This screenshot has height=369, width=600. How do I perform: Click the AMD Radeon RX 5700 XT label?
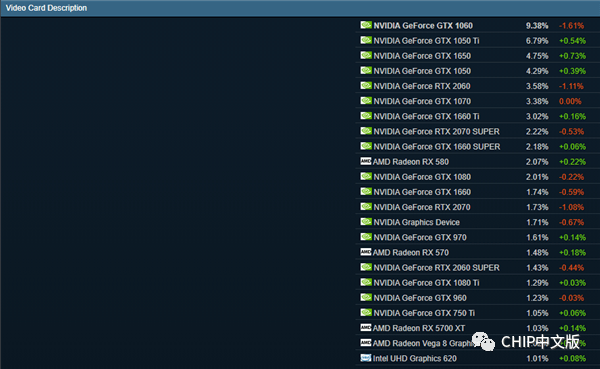point(419,328)
